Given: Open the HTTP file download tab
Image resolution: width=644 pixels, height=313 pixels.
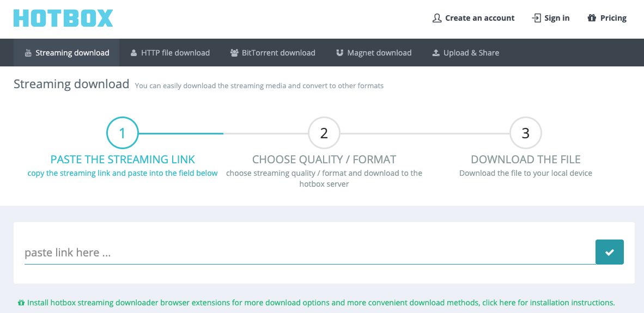Looking at the screenshot, I should tap(170, 53).
